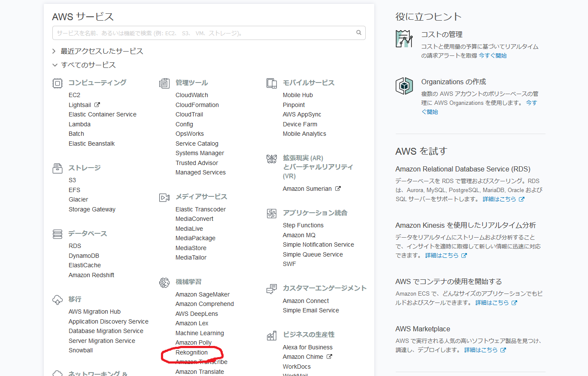Click the ストレージ storage icon
This screenshot has height=376, width=588.
tap(58, 168)
